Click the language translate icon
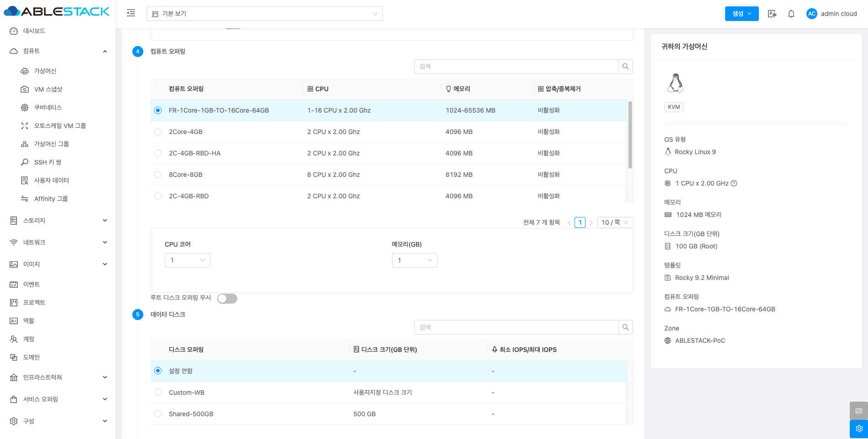Viewport: 868px width, 439px height. (772, 14)
